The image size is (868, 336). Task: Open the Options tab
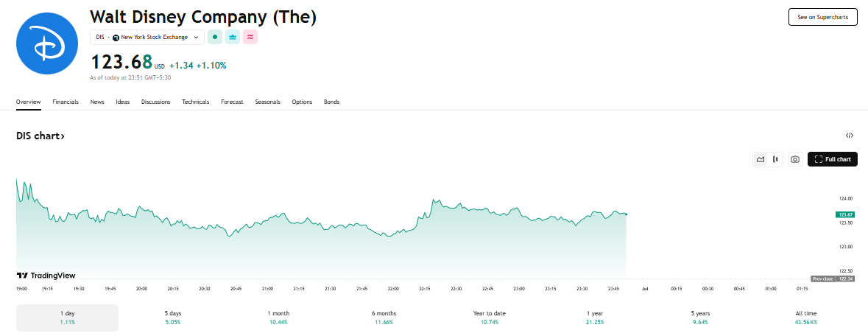pyautogui.click(x=303, y=102)
